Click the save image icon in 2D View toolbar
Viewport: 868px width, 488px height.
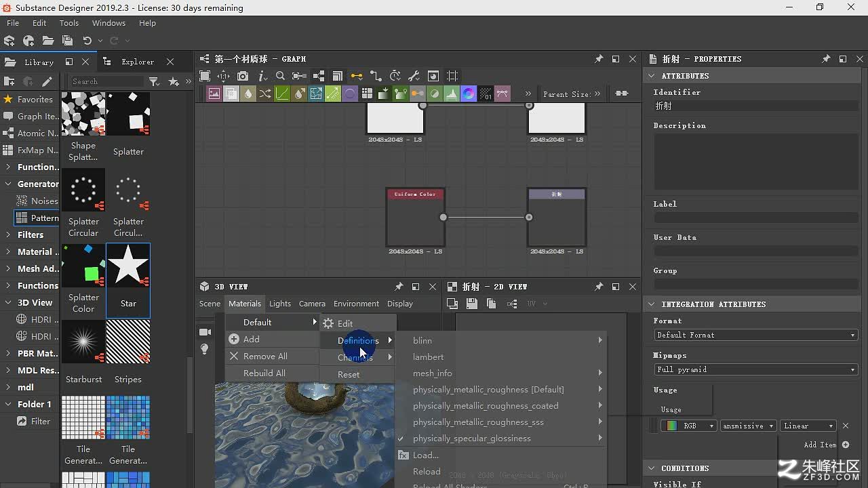pos(472,304)
